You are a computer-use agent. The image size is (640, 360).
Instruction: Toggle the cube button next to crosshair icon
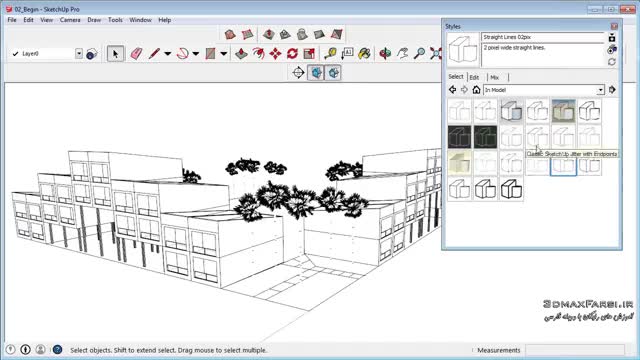click(x=316, y=73)
